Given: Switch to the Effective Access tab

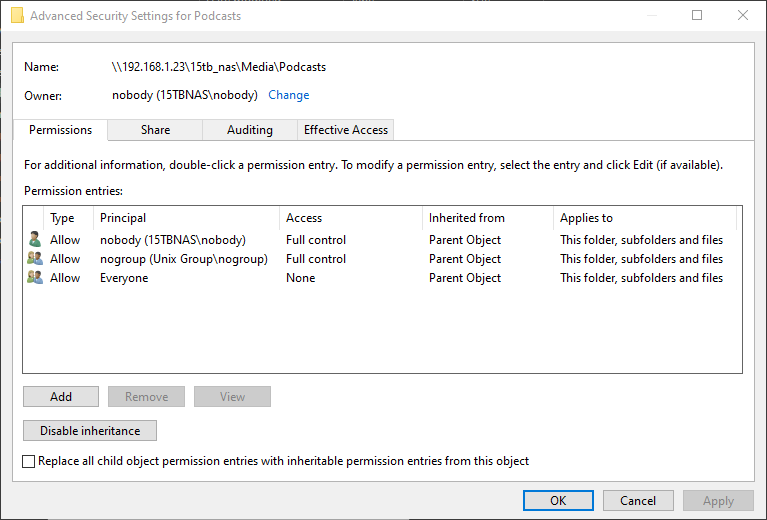Looking at the screenshot, I should pyautogui.click(x=345, y=130).
